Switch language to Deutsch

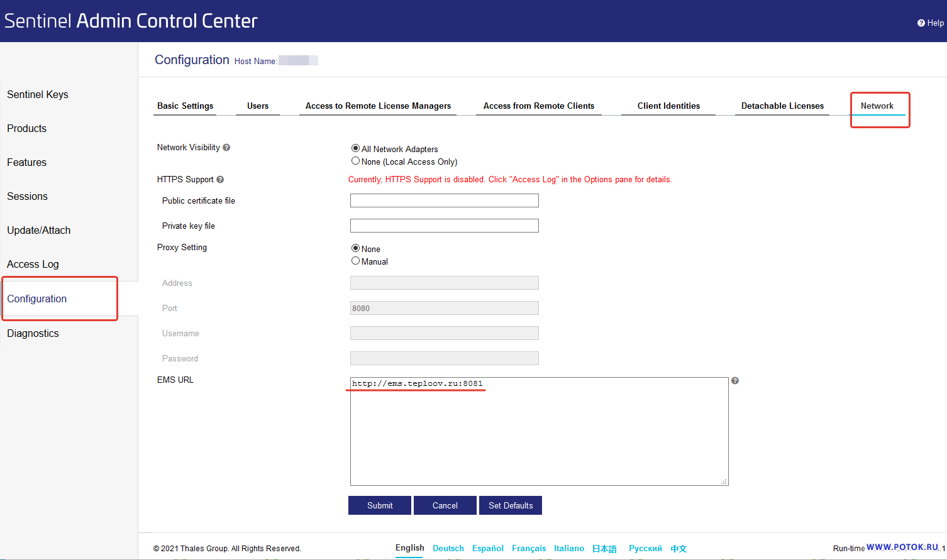tap(448, 548)
